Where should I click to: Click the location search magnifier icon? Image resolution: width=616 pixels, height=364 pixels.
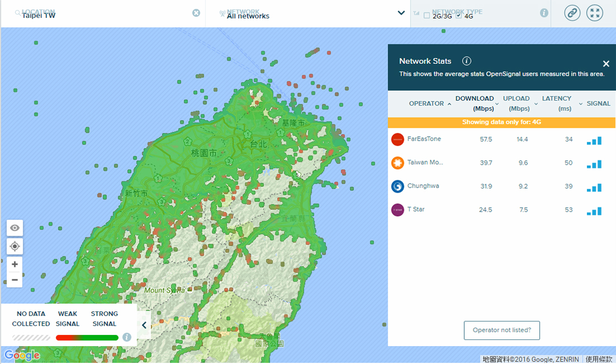tap(18, 13)
